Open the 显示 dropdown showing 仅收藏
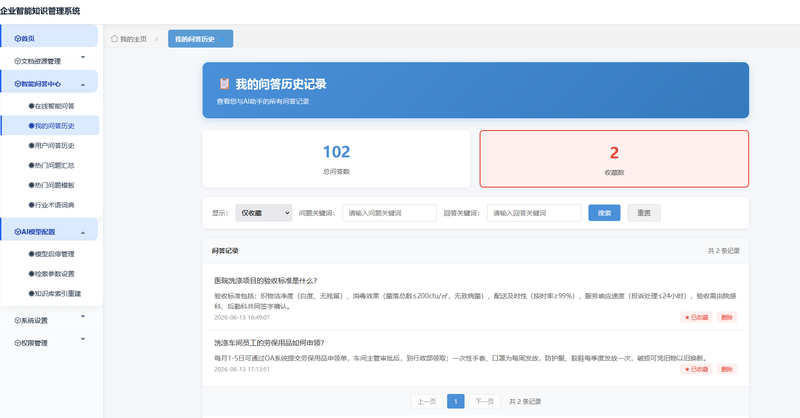This screenshot has width=800, height=418. (263, 213)
